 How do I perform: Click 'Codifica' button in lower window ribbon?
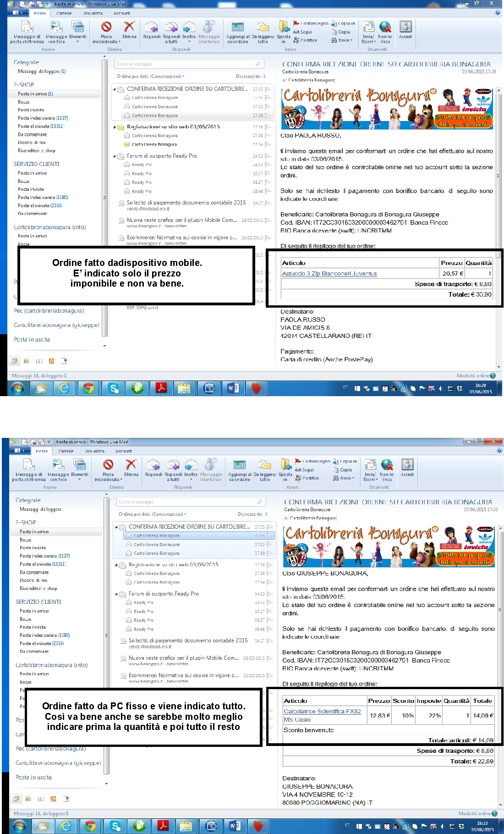point(307,478)
